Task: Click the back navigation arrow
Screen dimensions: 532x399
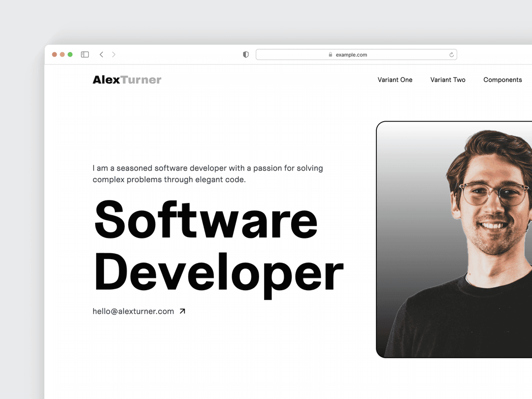Action: pyautogui.click(x=101, y=54)
